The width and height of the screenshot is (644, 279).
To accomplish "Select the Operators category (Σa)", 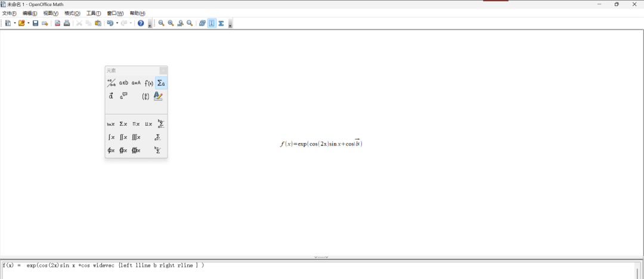I will click(x=161, y=83).
